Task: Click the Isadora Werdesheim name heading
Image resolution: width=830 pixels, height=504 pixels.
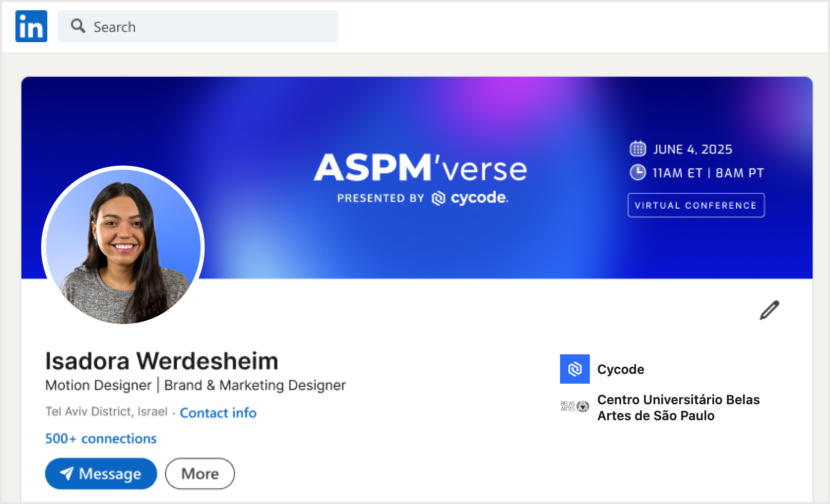Action: click(161, 361)
